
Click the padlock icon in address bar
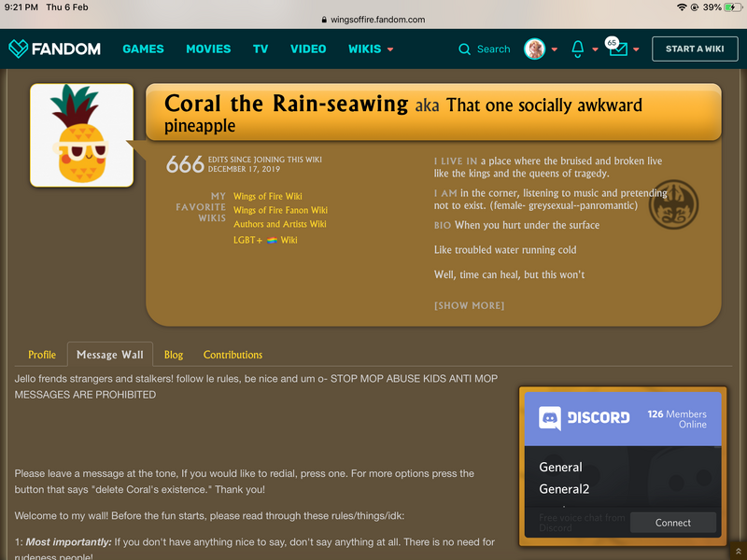324,19
